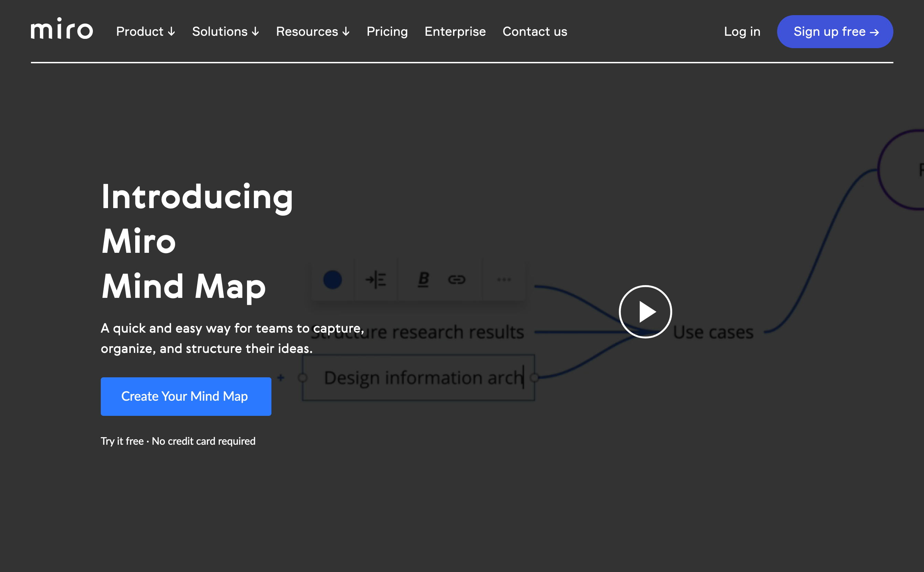Expand the Solutions dropdown menu

226,31
